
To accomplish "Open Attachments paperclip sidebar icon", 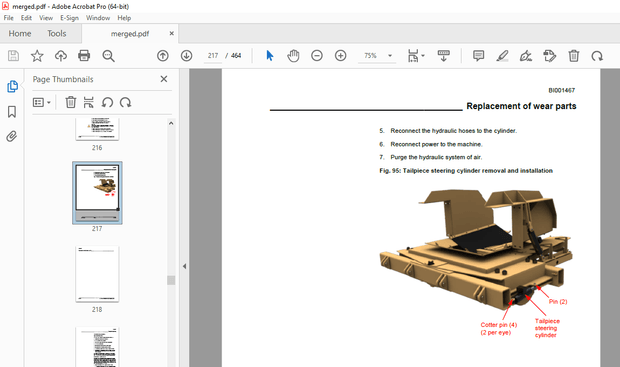I will pos(12,136).
